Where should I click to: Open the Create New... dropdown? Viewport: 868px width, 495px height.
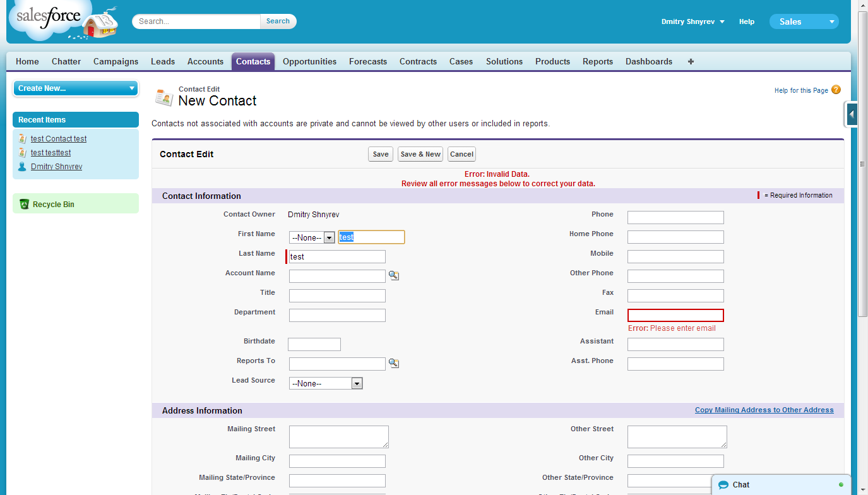point(76,88)
